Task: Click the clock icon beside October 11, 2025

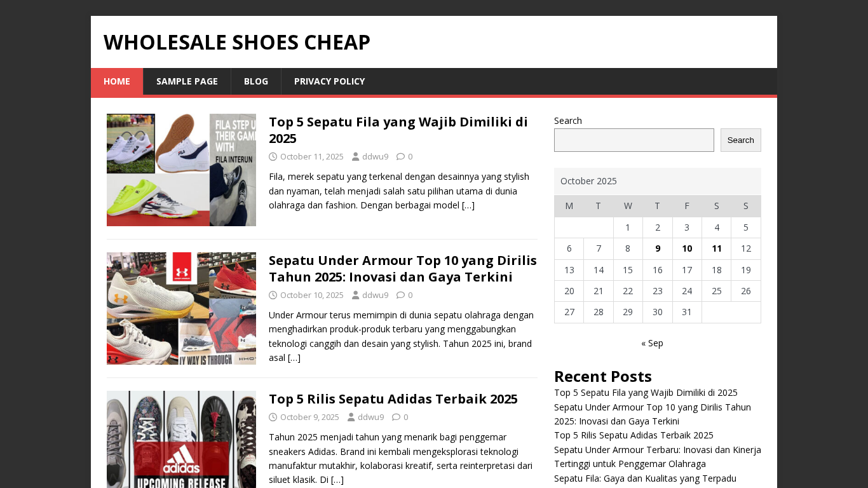Action: click(x=273, y=156)
